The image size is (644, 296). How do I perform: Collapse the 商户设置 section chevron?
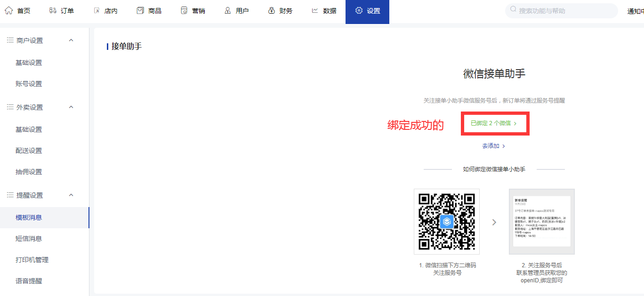coord(71,40)
